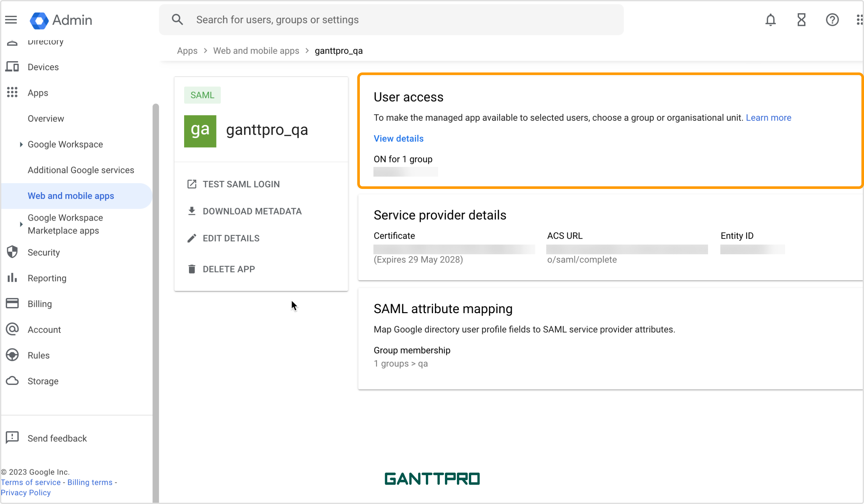Click the search users, groups or settings field
Image resolution: width=864 pixels, height=504 pixels.
[391, 19]
